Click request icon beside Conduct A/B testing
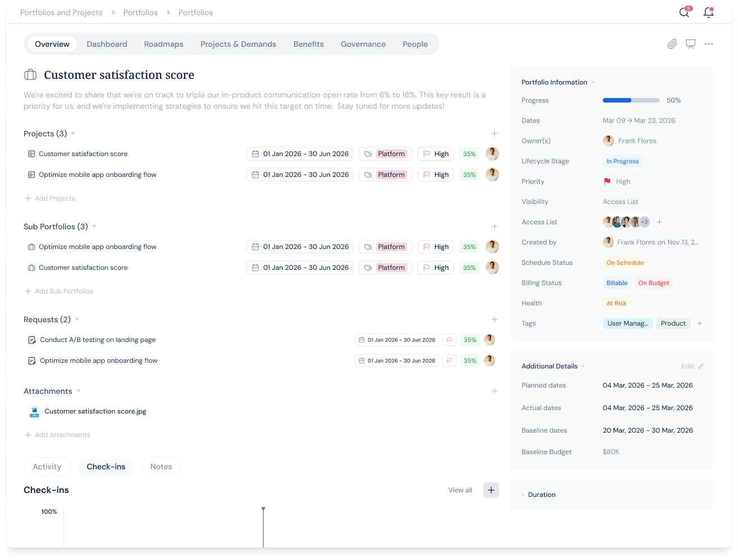 coord(32,340)
